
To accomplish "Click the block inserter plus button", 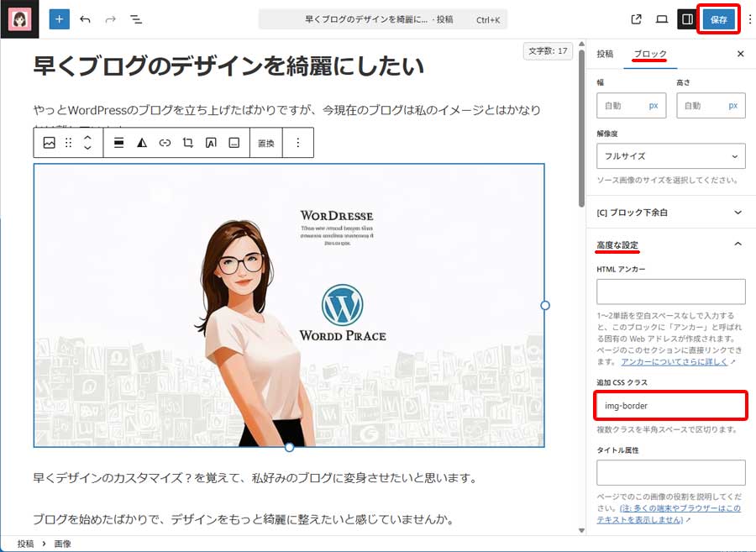I will pyautogui.click(x=60, y=19).
